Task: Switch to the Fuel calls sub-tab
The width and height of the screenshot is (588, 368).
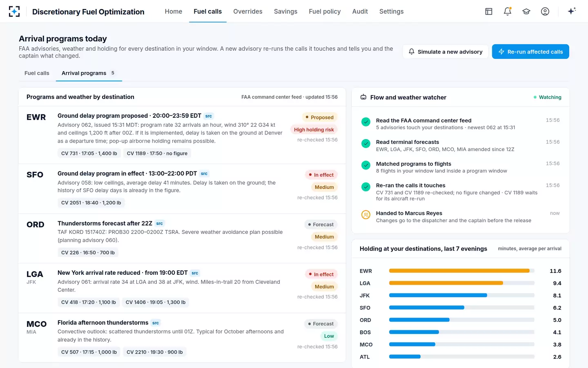Action: [37, 73]
